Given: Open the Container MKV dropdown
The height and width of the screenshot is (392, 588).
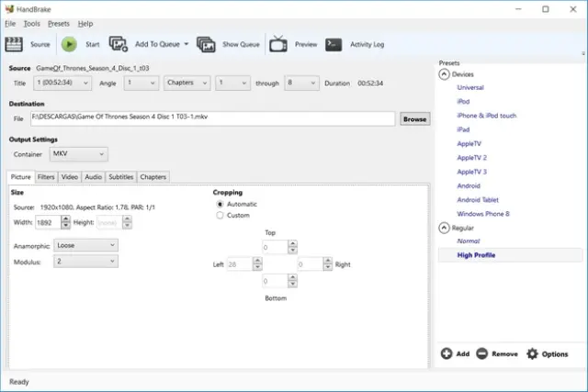Looking at the screenshot, I should [78, 154].
